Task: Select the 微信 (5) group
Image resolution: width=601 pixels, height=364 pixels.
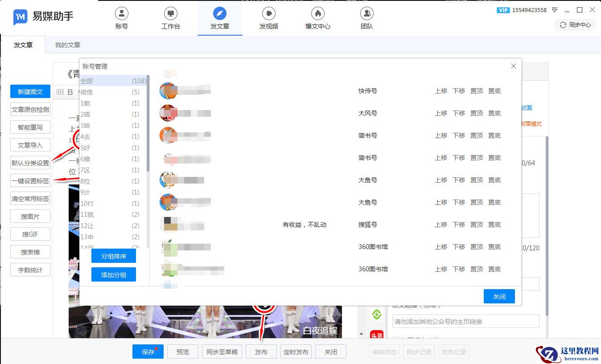Action: [113, 92]
